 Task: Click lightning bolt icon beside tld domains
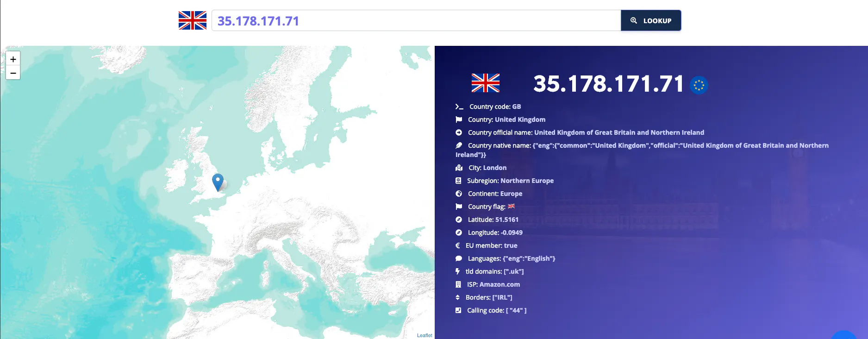(457, 271)
